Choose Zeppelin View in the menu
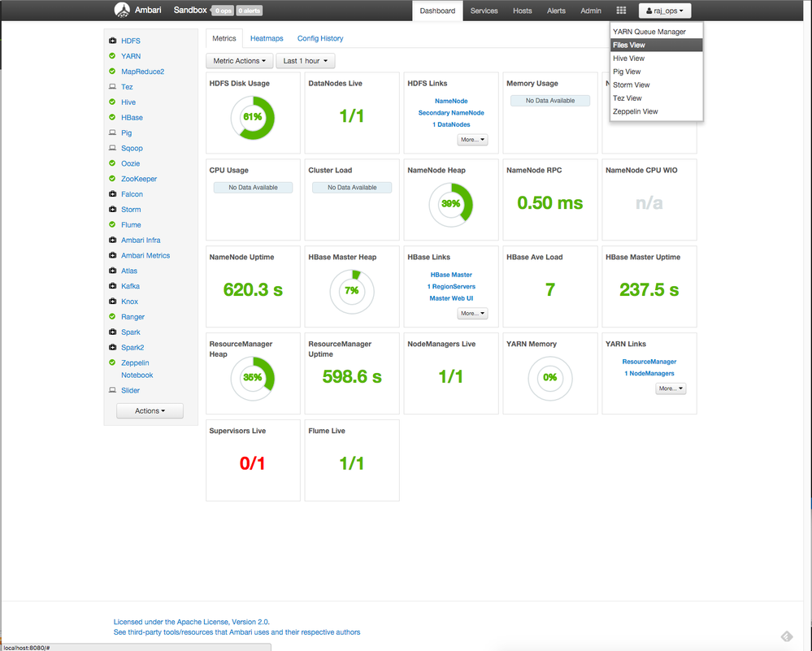The width and height of the screenshot is (812, 651). tap(657, 111)
